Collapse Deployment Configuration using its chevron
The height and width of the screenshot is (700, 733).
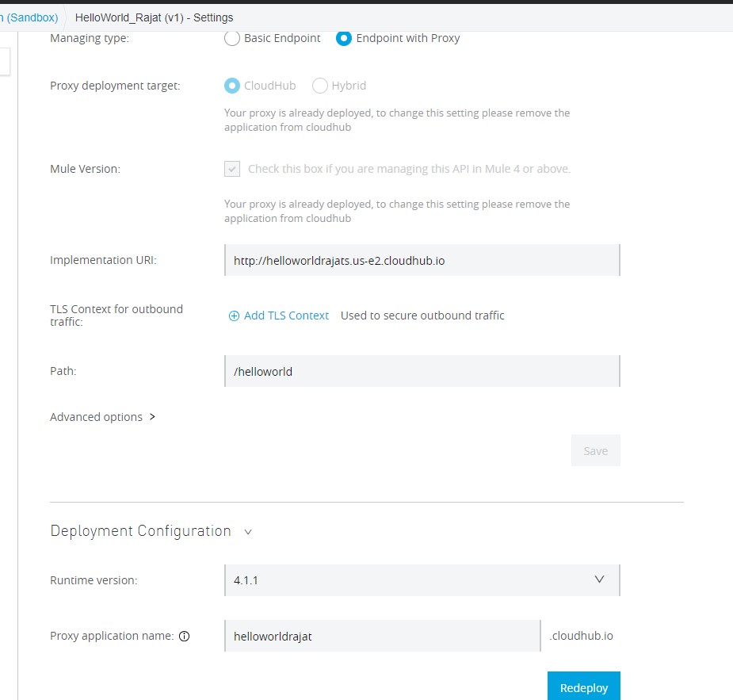click(248, 532)
